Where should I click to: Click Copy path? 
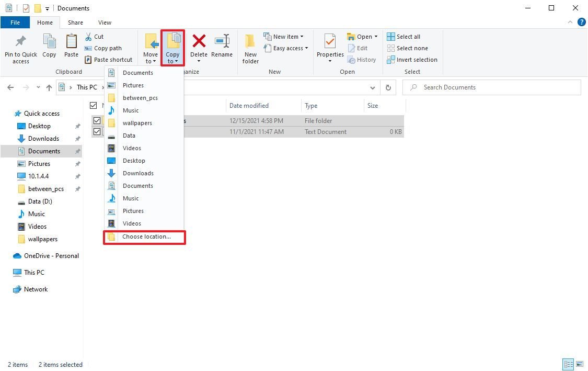(x=103, y=48)
